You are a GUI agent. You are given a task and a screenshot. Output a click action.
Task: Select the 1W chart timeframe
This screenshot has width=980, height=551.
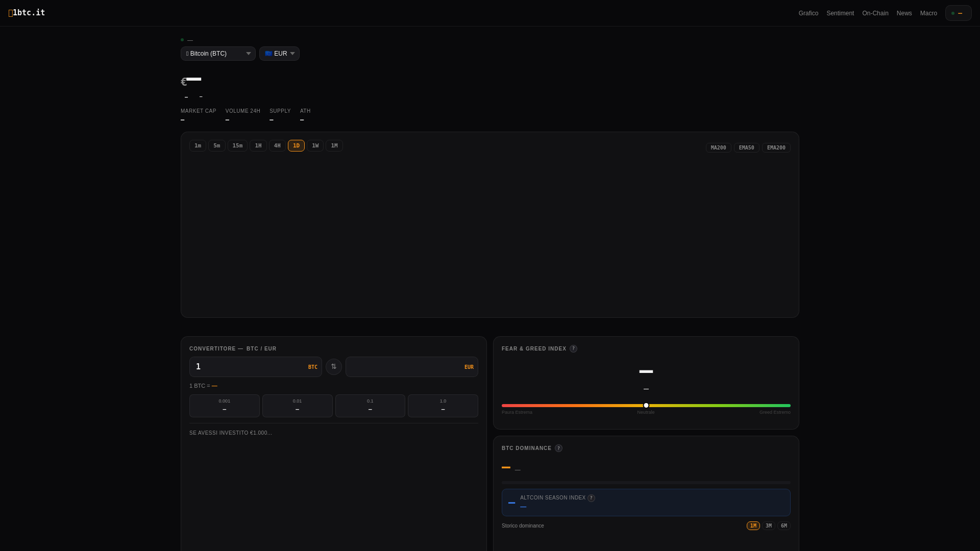tap(315, 146)
